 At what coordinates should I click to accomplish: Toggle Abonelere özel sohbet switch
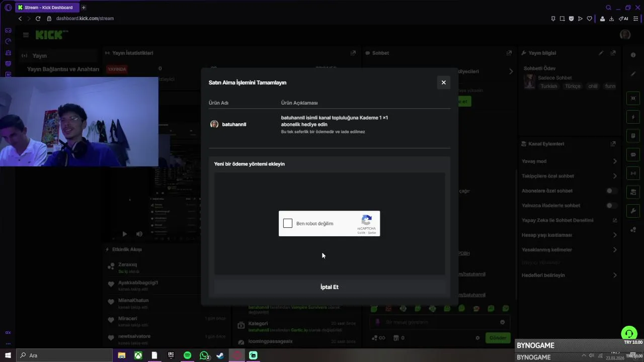coord(611,191)
